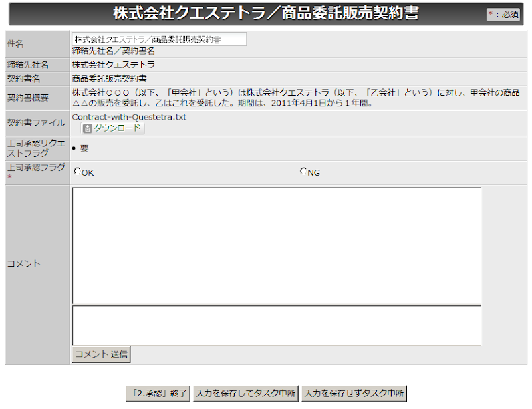Click the 契約書ファイル field label
Viewport: 532px width, 409px height.
pyautogui.click(x=36, y=123)
